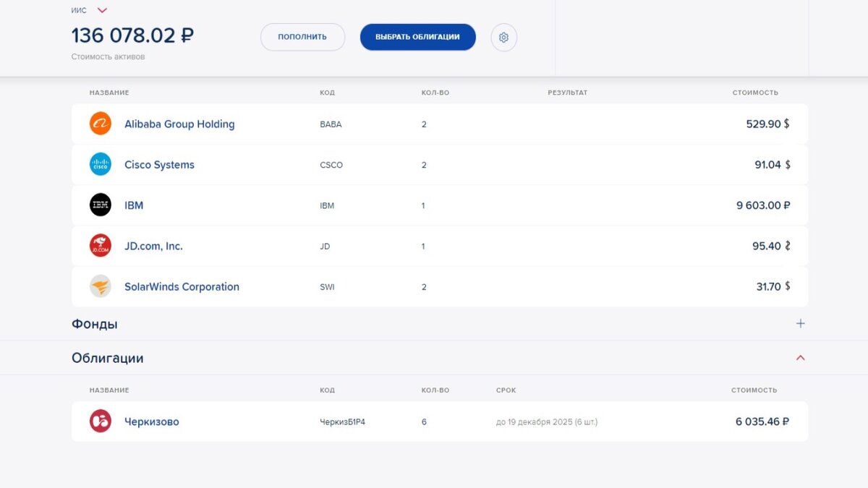The width and height of the screenshot is (868, 488).
Task: Click the IBM logo icon
Action: 101,205
